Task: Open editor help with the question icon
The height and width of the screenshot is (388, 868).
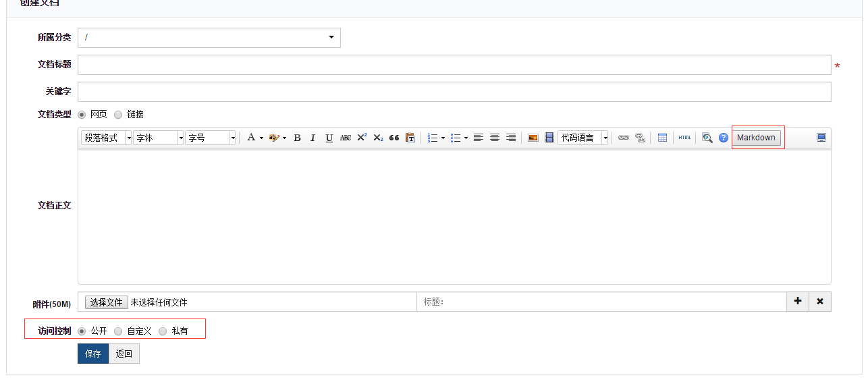Action: coord(724,138)
